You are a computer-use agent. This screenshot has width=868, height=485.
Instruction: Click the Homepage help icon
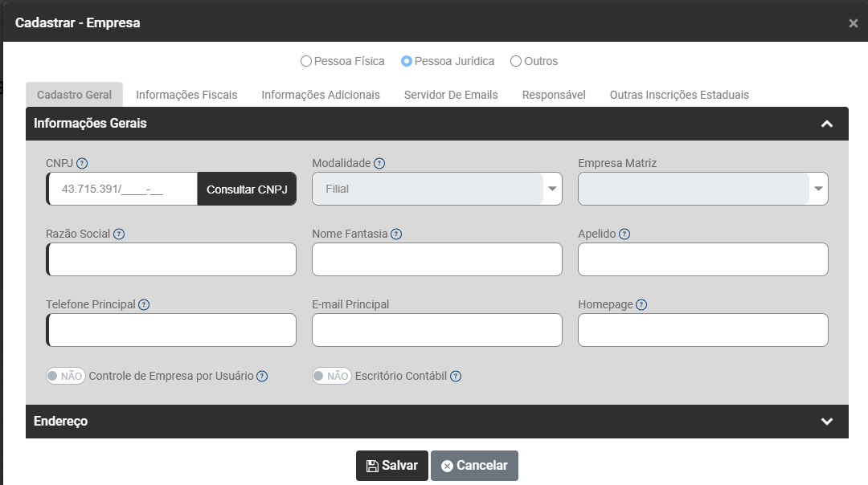coord(641,305)
